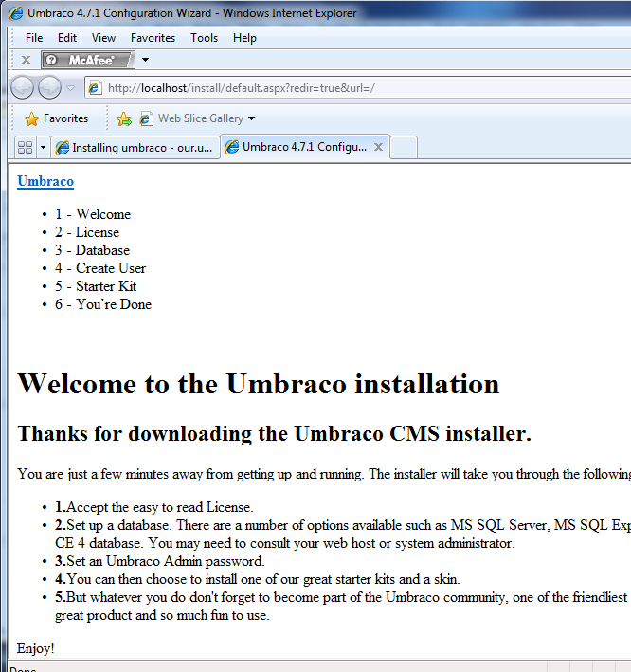
Task: Click the Web Slice Gallery page icon
Action: pos(146,118)
